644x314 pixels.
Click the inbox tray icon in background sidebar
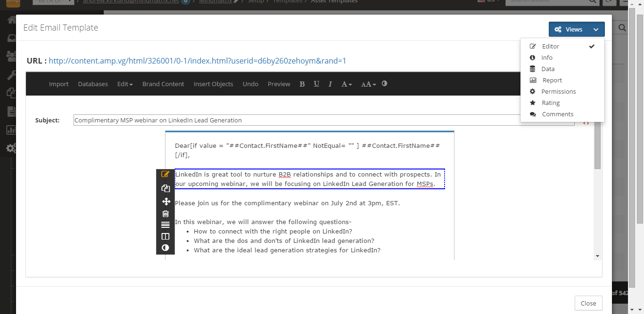pyautogui.click(x=11, y=38)
